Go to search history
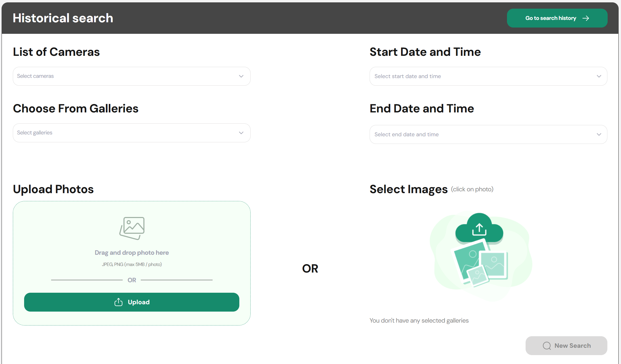Screen dimensions: 621x364 (x=550, y=18)
